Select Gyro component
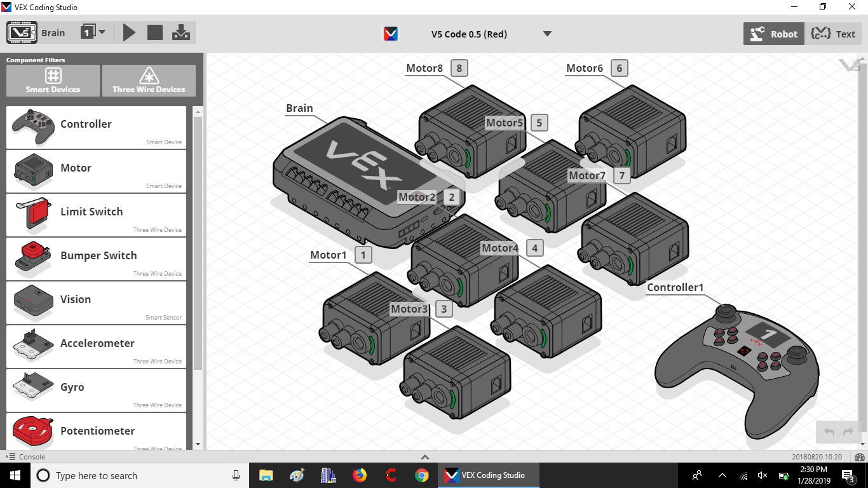Screen dimensions: 868x488 coord(96,390)
